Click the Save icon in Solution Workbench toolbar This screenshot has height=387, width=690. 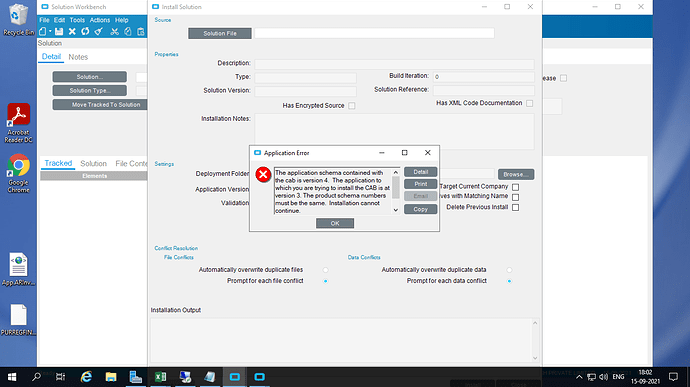[59, 31]
